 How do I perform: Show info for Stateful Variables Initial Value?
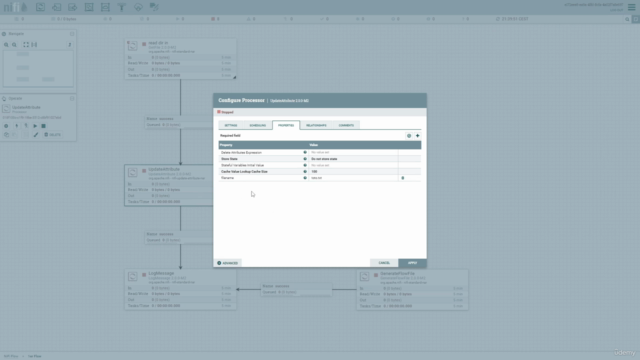tap(305, 165)
